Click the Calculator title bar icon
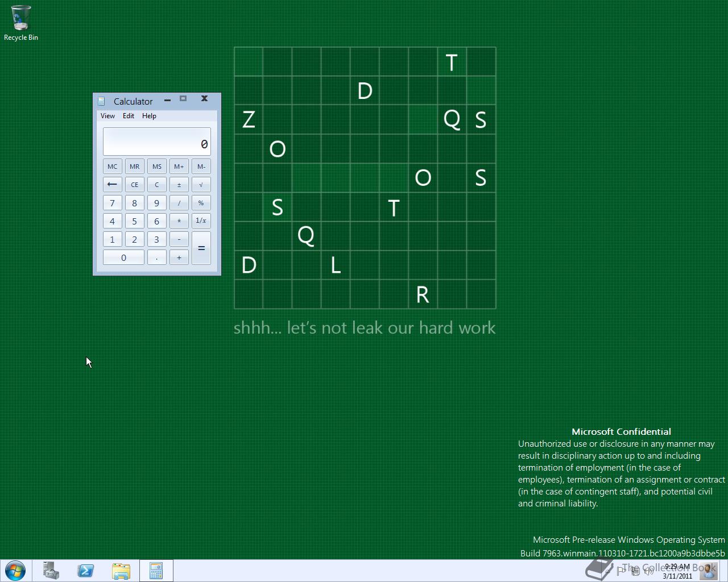The height and width of the screenshot is (582, 728). [102, 101]
